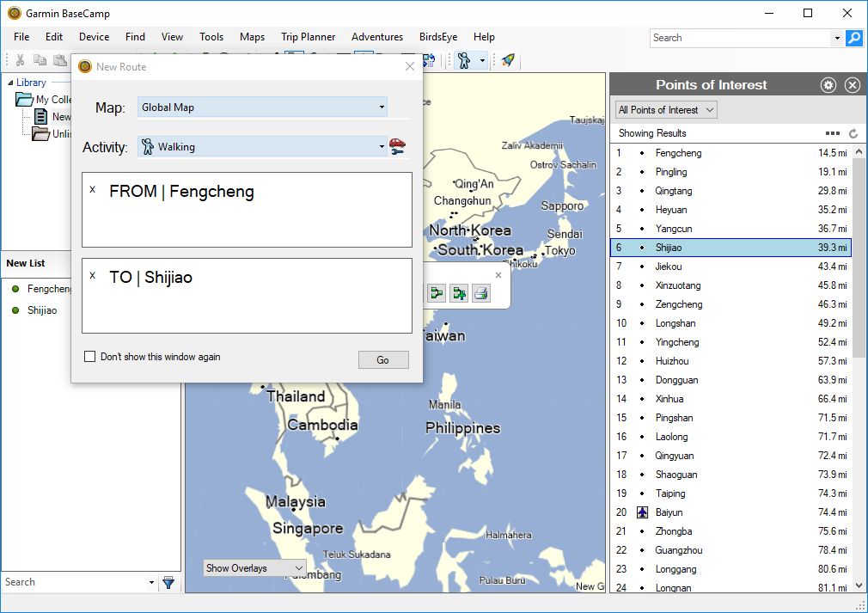Click the transfer-to-device toolbar icon
The height and width of the screenshot is (613, 868).
pos(430,60)
